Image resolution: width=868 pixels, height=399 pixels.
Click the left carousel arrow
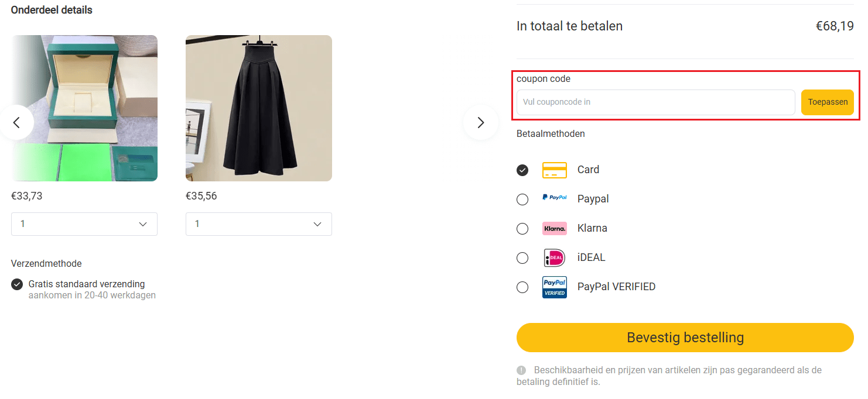click(x=17, y=122)
